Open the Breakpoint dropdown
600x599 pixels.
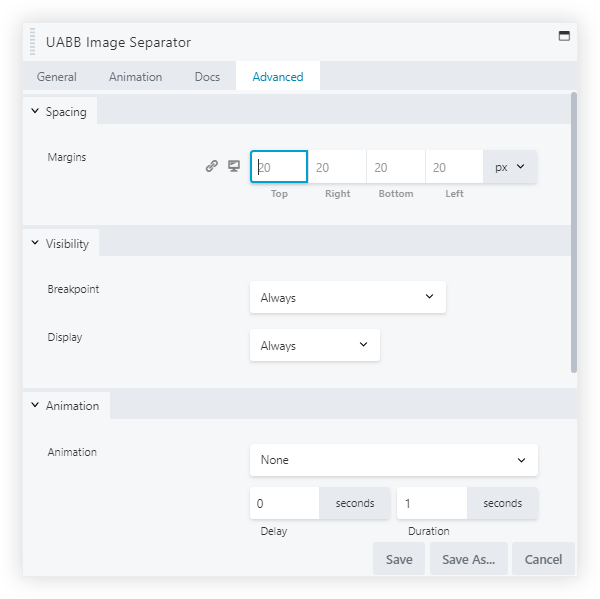[x=347, y=297]
